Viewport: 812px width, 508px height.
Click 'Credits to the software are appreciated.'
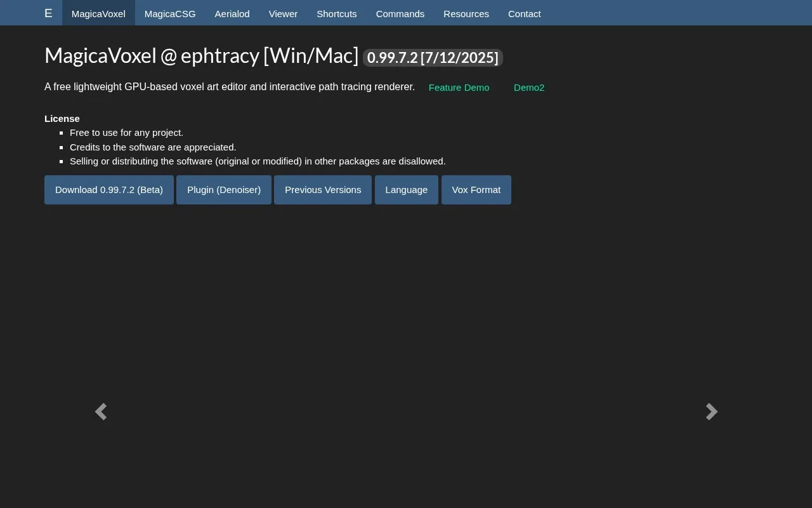click(153, 147)
